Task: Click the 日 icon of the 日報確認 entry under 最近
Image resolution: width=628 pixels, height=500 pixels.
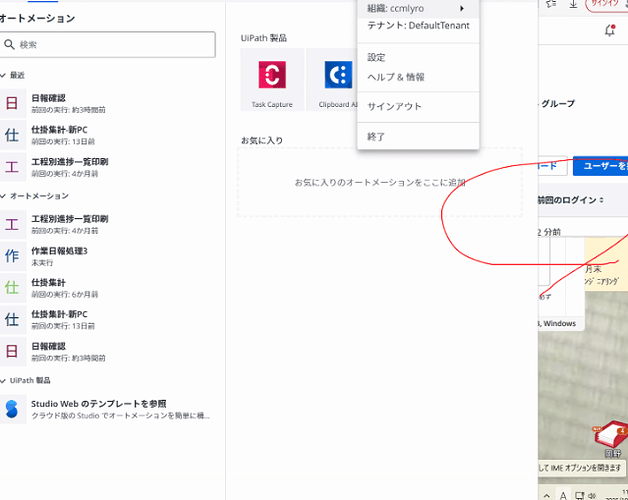Action: click(12, 103)
